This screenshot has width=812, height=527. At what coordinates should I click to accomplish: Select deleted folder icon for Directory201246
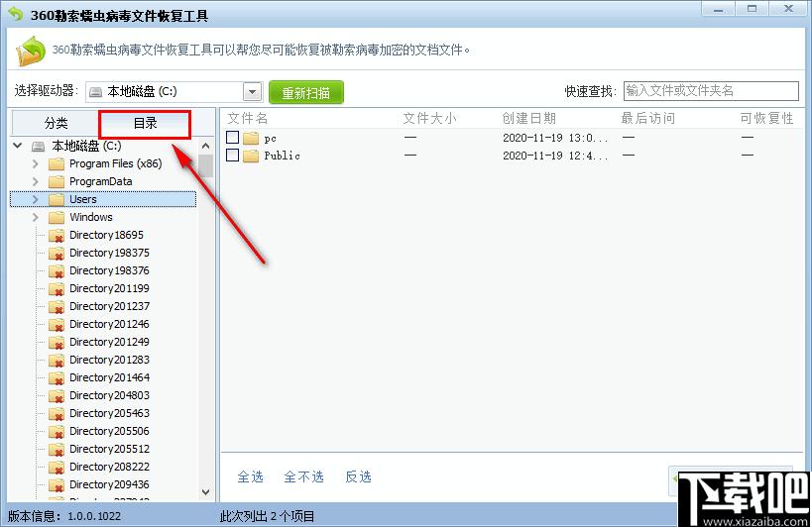tap(56, 324)
